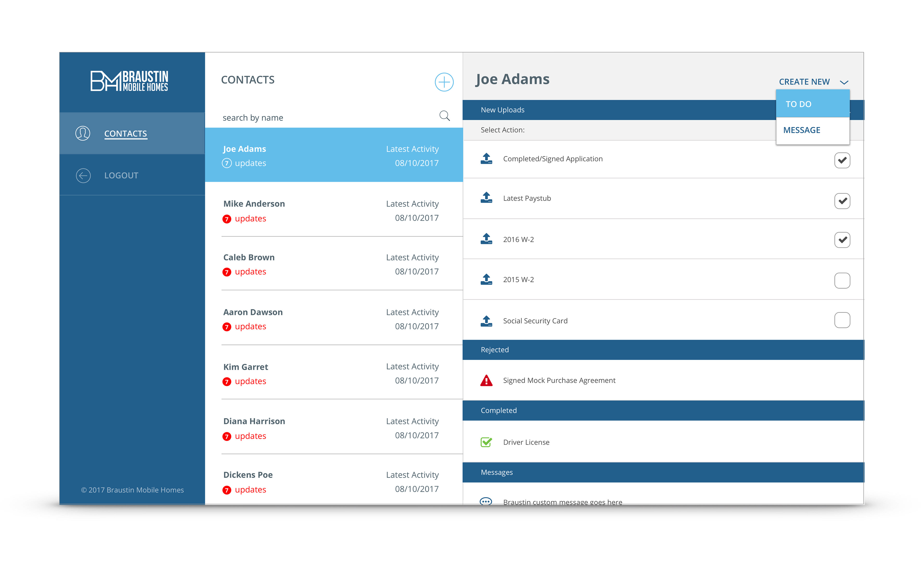Click the Logout arrow icon
The height and width of the screenshot is (567, 924).
[83, 176]
